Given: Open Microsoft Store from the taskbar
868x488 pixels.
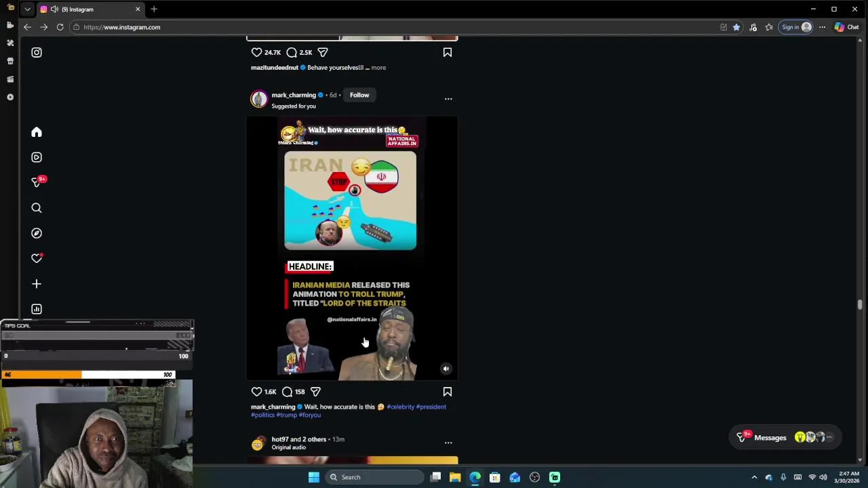Looking at the screenshot, I should click(x=495, y=477).
